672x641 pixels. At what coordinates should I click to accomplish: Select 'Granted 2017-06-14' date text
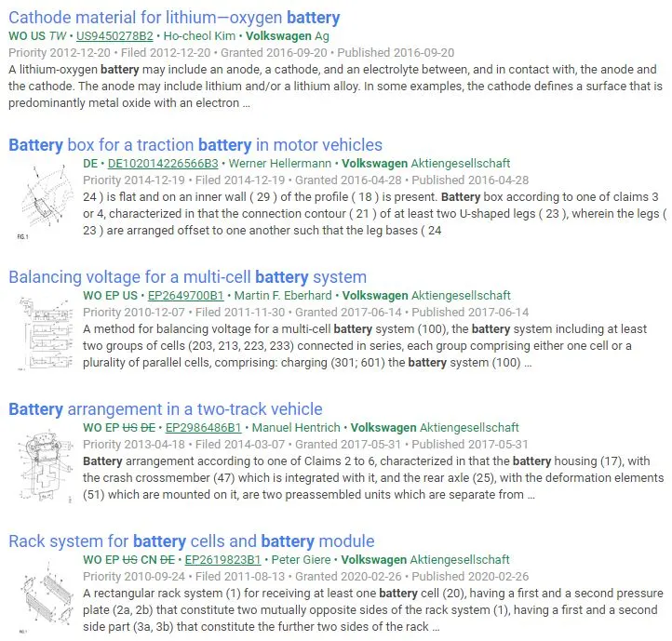[x=348, y=313]
